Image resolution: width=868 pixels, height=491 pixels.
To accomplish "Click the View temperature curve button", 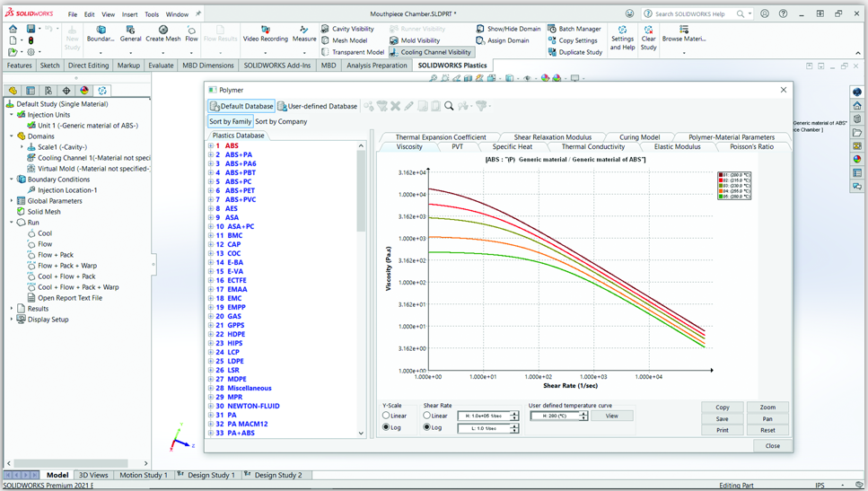I will (x=611, y=416).
